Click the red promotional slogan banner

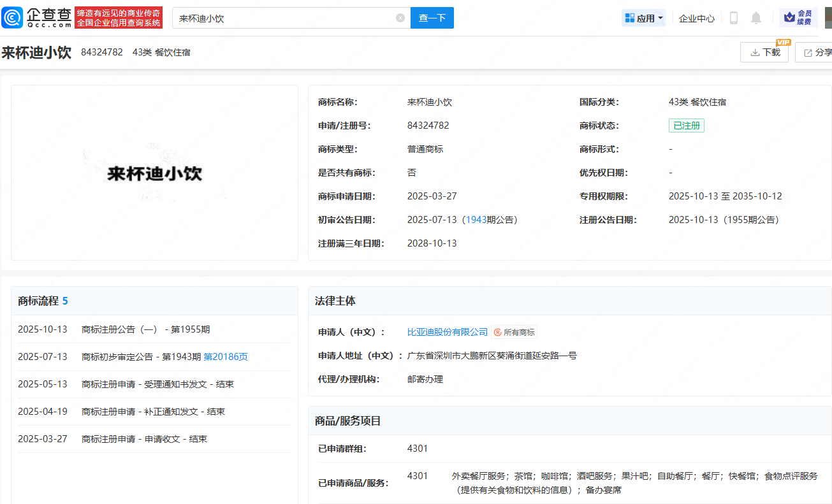pos(119,18)
